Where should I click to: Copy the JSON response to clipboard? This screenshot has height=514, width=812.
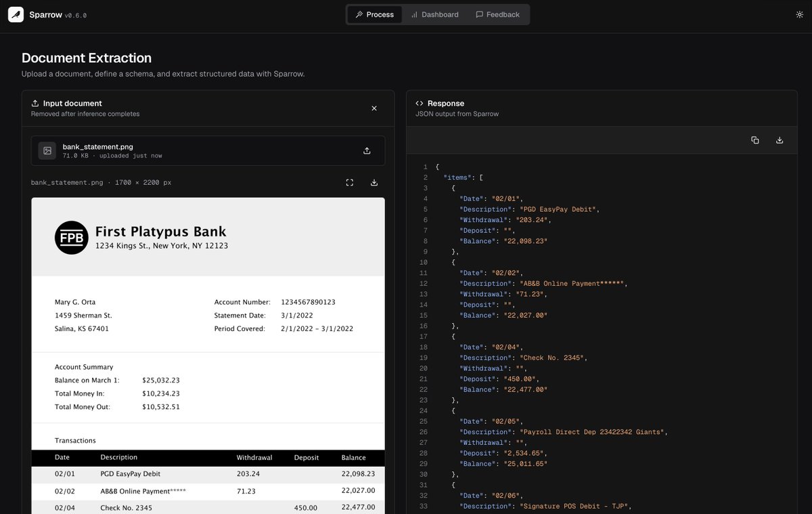755,140
